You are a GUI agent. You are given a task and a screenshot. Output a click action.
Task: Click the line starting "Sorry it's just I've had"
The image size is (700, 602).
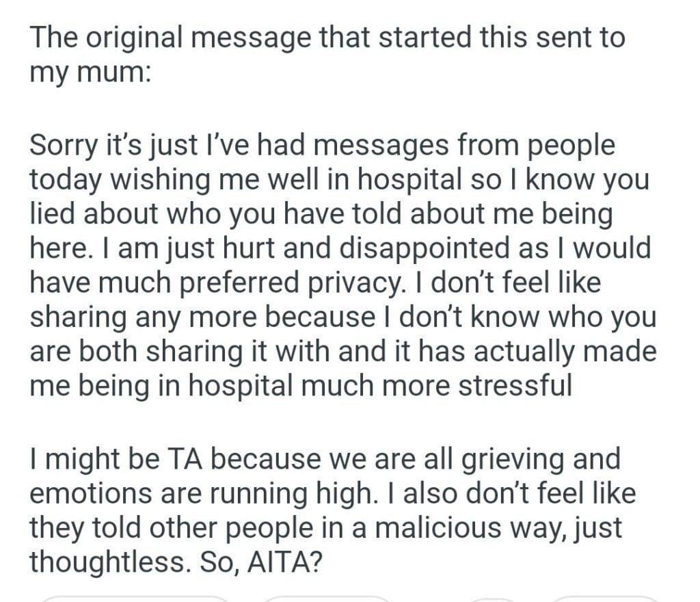322,146
